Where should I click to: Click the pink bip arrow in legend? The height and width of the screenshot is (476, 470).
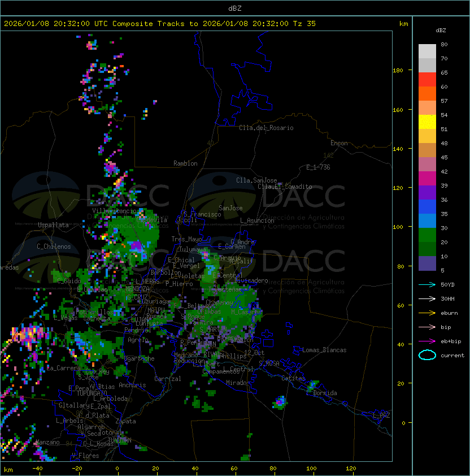[427, 327]
